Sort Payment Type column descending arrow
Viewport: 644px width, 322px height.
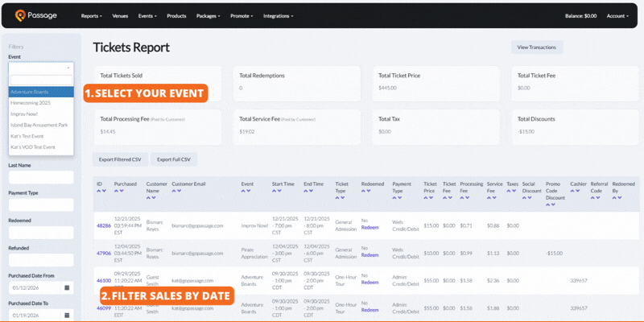click(x=399, y=197)
